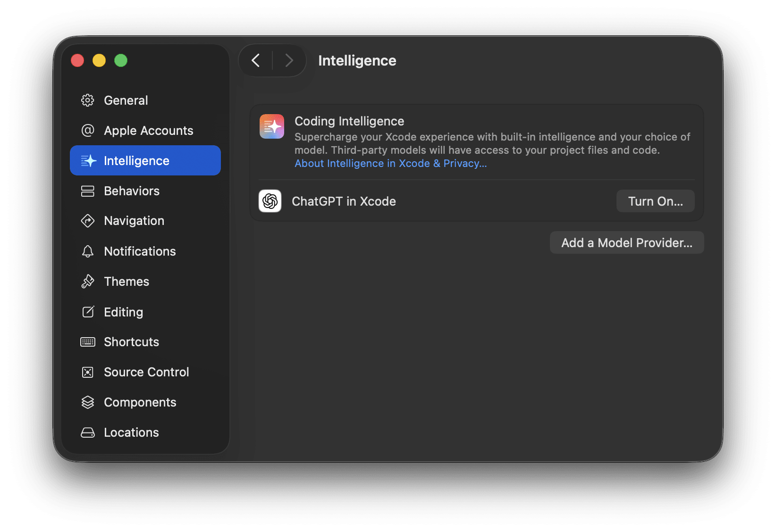This screenshot has width=776, height=532.
Task: Select Components in the sidebar
Action: point(145,402)
